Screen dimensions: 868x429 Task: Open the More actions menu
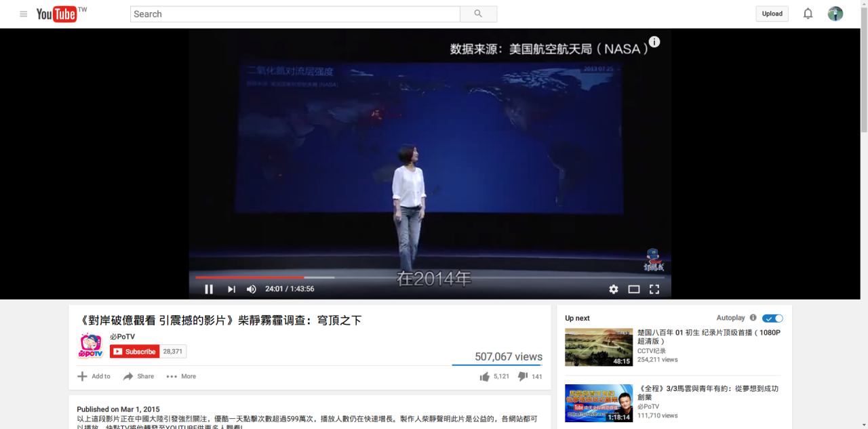click(x=181, y=376)
